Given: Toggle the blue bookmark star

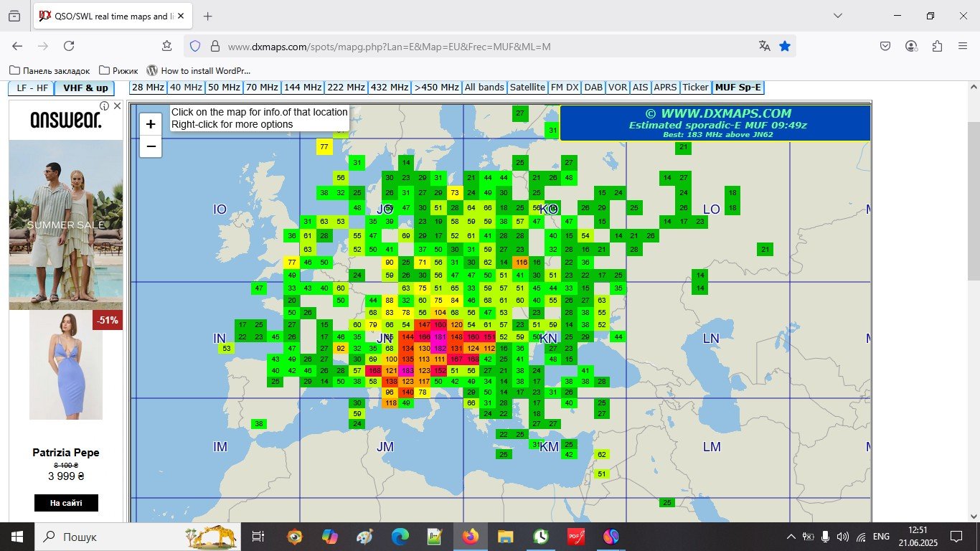Looking at the screenshot, I should point(785,46).
